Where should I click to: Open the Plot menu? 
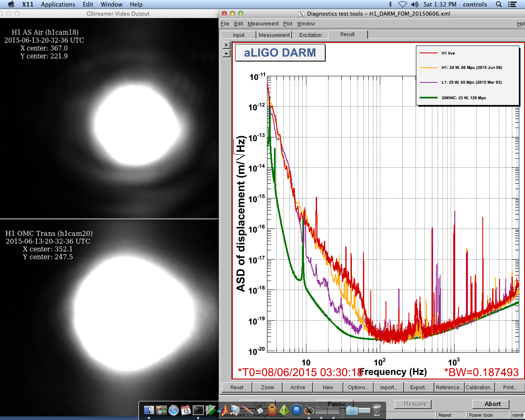pyautogui.click(x=288, y=24)
